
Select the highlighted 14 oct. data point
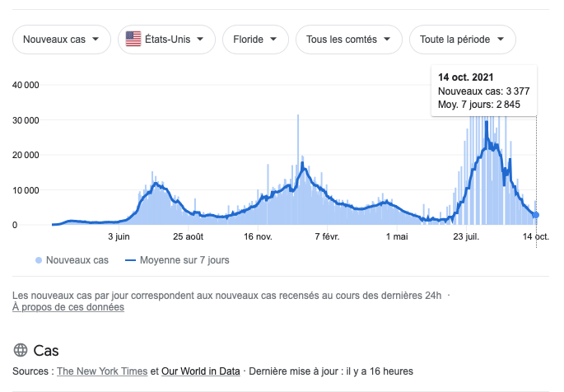(536, 215)
